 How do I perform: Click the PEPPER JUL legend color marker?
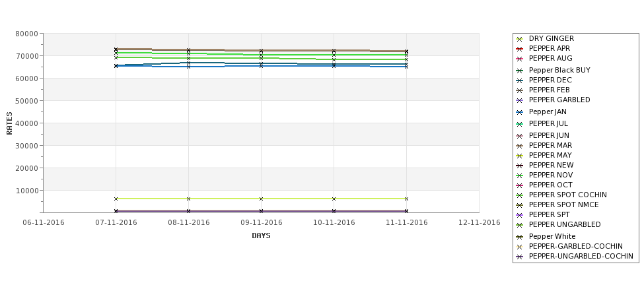click(x=519, y=124)
